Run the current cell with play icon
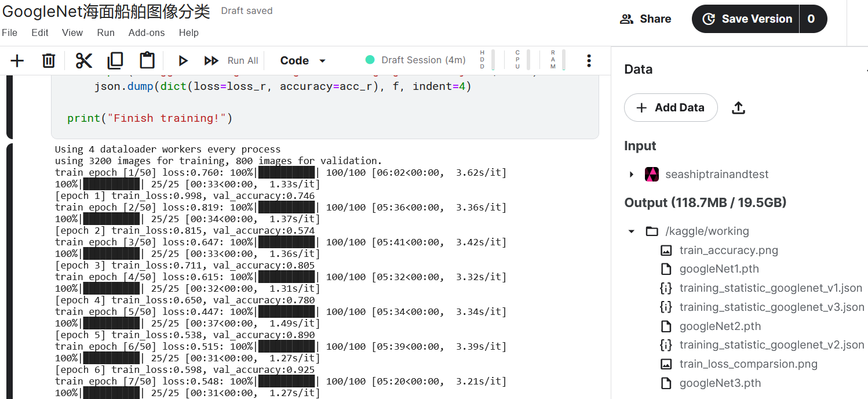Image resolution: width=868 pixels, height=399 pixels. click(x=183, y=60)
